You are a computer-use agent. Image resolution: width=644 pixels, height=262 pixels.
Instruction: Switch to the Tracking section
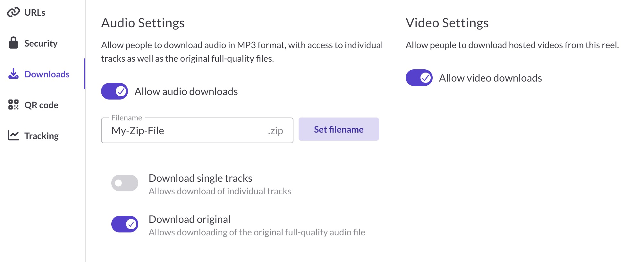point(42,136)
